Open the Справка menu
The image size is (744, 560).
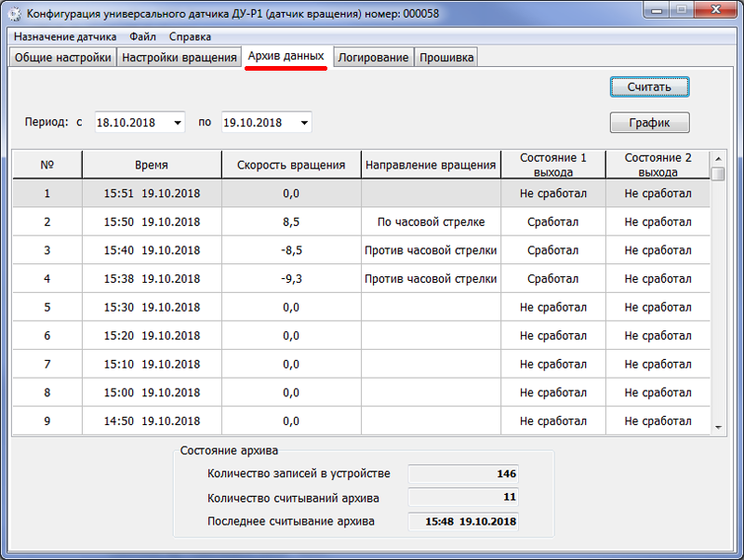click(x=190, y=36)
